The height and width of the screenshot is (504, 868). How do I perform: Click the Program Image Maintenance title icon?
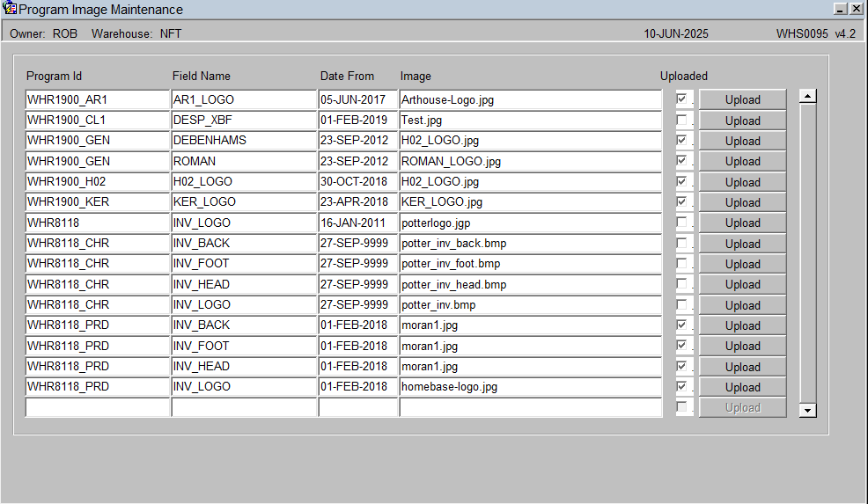pyautogui.click(x=9, y=8)
